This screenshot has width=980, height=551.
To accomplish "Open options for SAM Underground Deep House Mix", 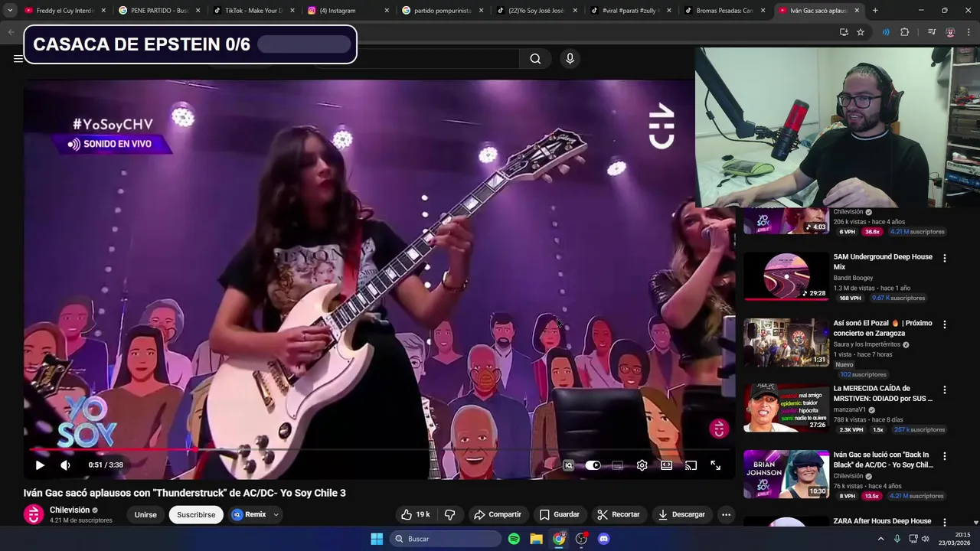I will point(944,258).
